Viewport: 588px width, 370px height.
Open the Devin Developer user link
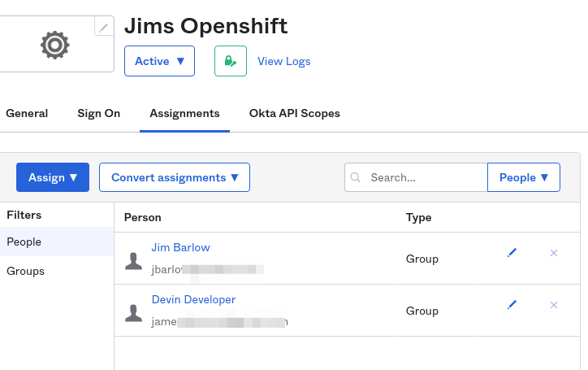[193, 299]
